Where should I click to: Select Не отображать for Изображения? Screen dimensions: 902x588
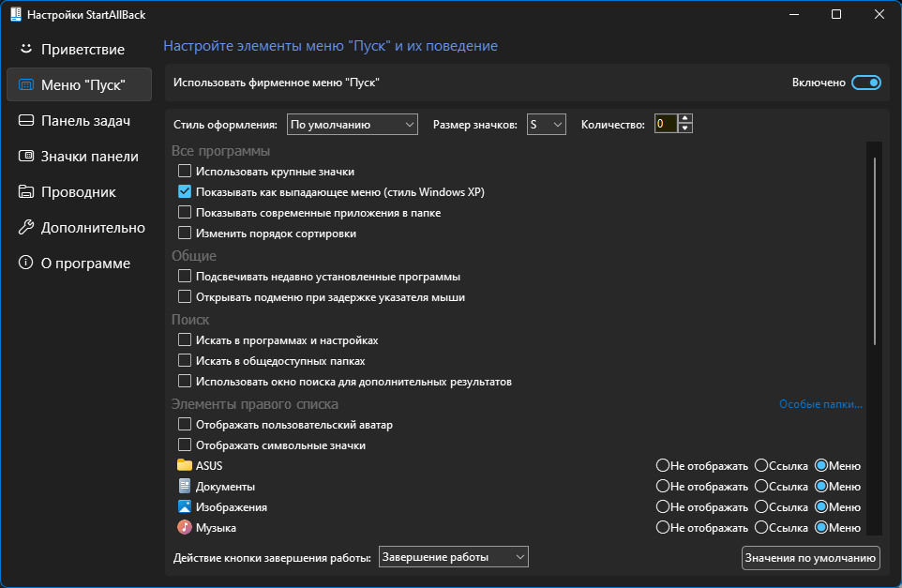pyautogui.click(x=663, y=506)
